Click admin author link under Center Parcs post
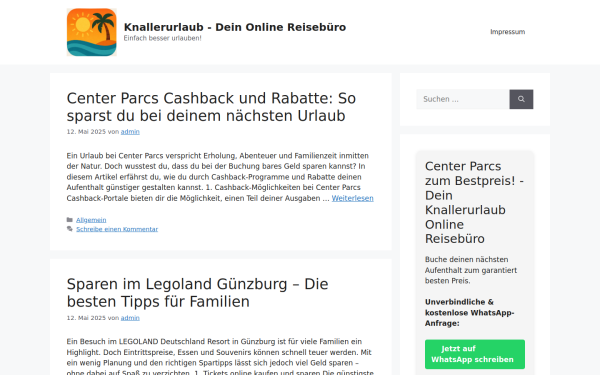This screenshot has height=375, width=600. (x=130, y=132)
